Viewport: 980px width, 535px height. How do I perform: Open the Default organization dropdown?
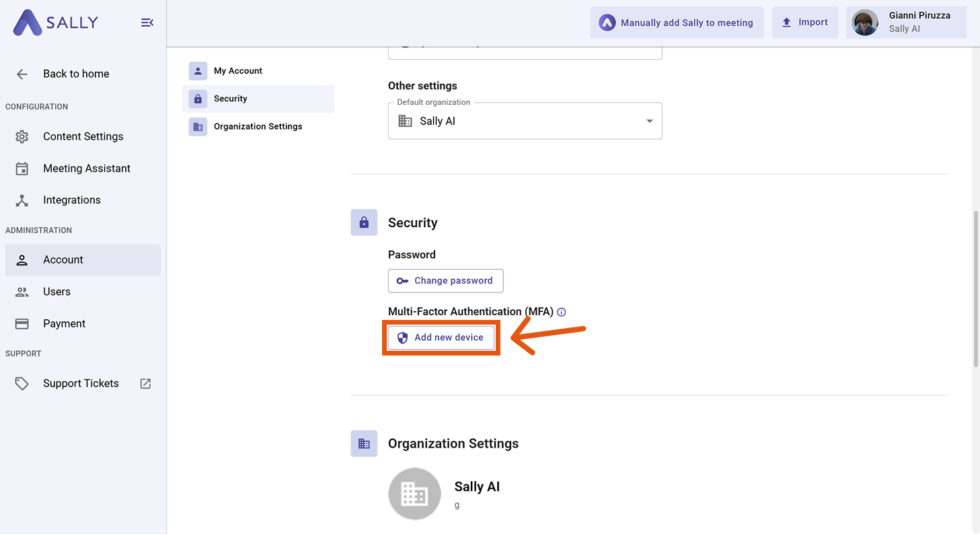tap(648, 121)
